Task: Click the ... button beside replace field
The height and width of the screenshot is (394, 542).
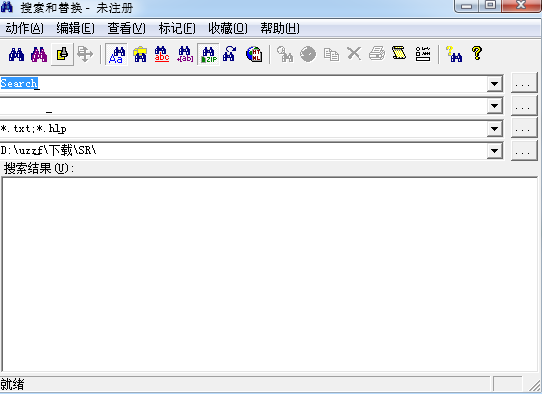Action: coord(524,105)
